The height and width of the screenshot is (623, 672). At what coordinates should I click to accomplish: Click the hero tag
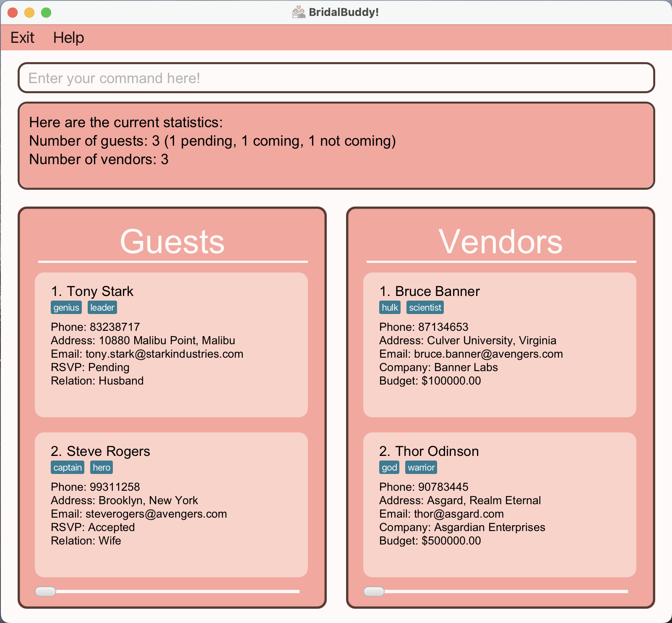click(x=102, y=468)
